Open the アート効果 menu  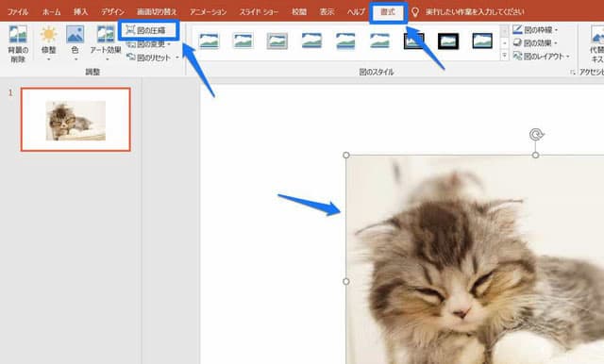tap(106, 43)
